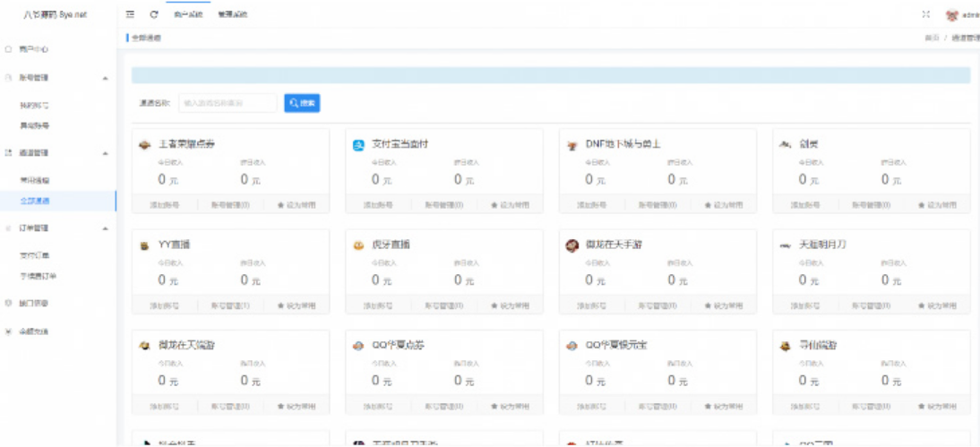980x447 pixels.
Task: Click the YY直播 channel icon
Action: click(x=144, y=245)
